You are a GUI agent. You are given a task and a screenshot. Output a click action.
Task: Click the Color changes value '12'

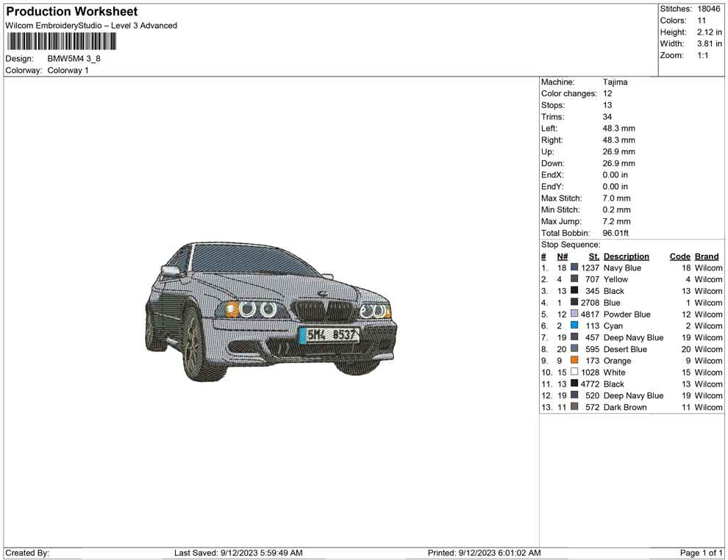(x=607, y=94)
